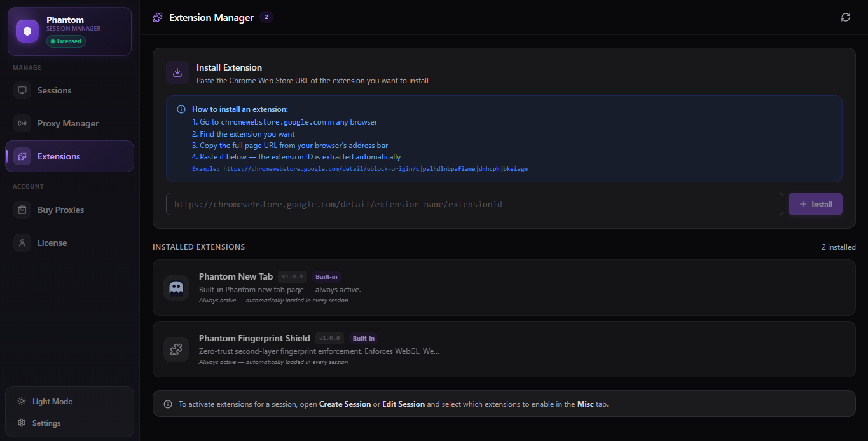Click the Extension Manager puzzle icon in header
Screen dimensions: 868x441
(x=158, y=17)
